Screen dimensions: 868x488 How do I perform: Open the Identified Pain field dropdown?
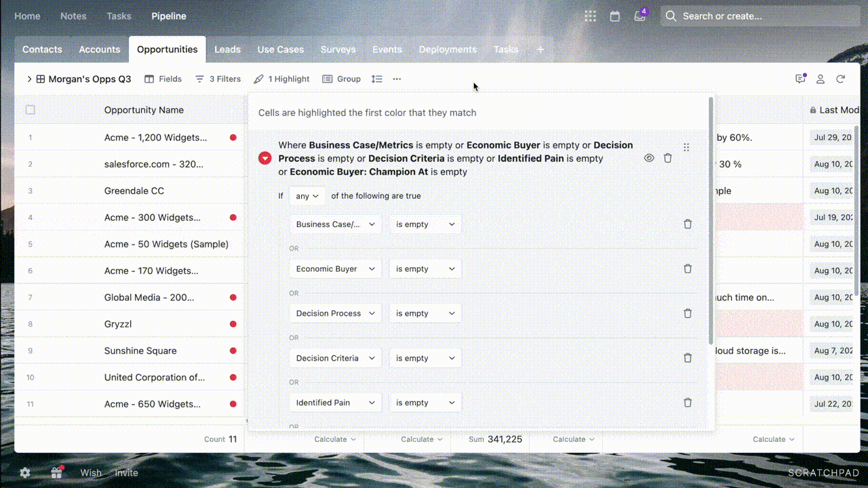click(x=336, y=403)
